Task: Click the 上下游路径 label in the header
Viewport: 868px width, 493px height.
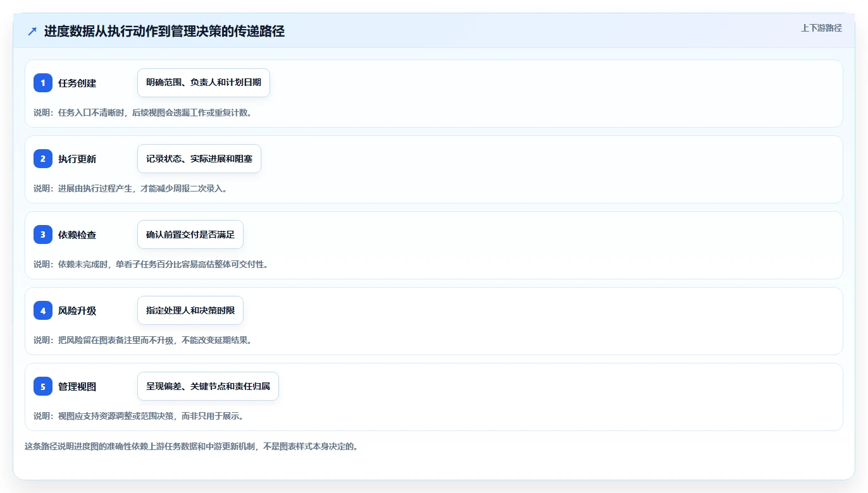Action: [x=821, y=28]
